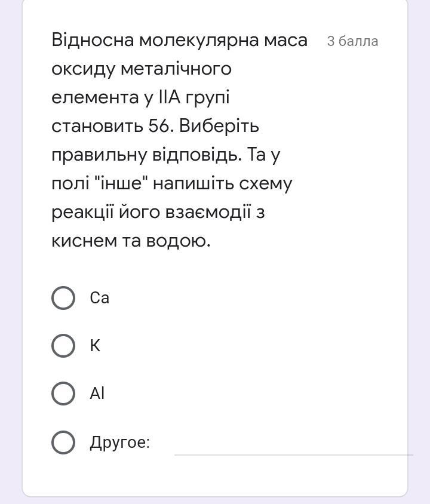The image size is (430, 504).
Task: Click the line становить 56. Виберіть
Action: (155, 126)
